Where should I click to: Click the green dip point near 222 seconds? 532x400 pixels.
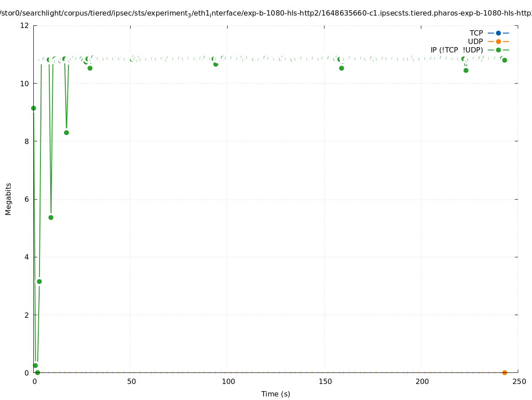point(466,70)
